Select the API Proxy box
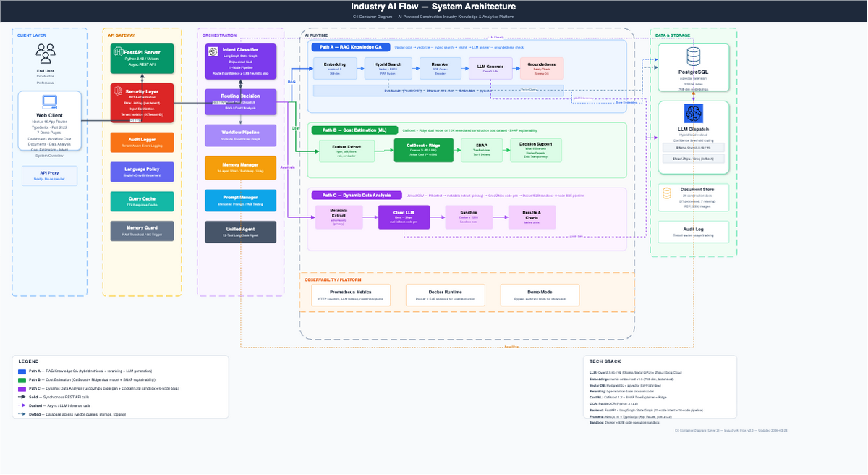The height and width of the screenshot is (475, 868). click(x=49, y=175)
